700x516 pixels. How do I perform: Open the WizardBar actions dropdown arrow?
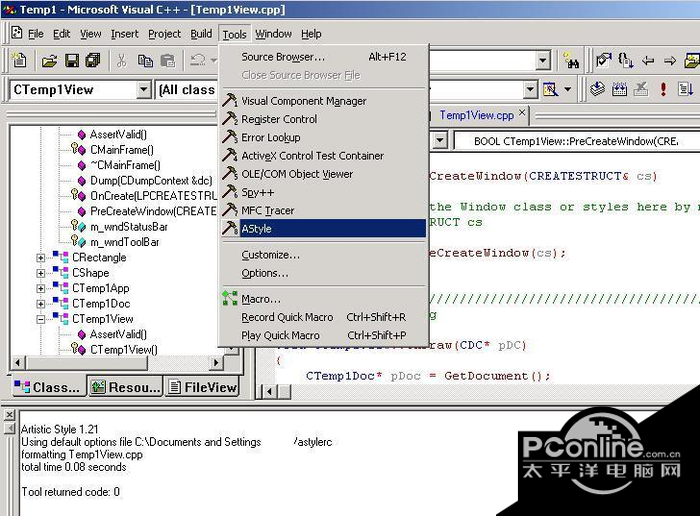[x=567, y=89]
